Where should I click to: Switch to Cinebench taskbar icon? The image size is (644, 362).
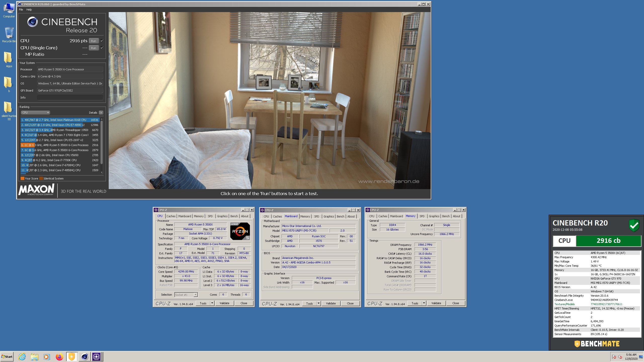click(x=84, y=356)
